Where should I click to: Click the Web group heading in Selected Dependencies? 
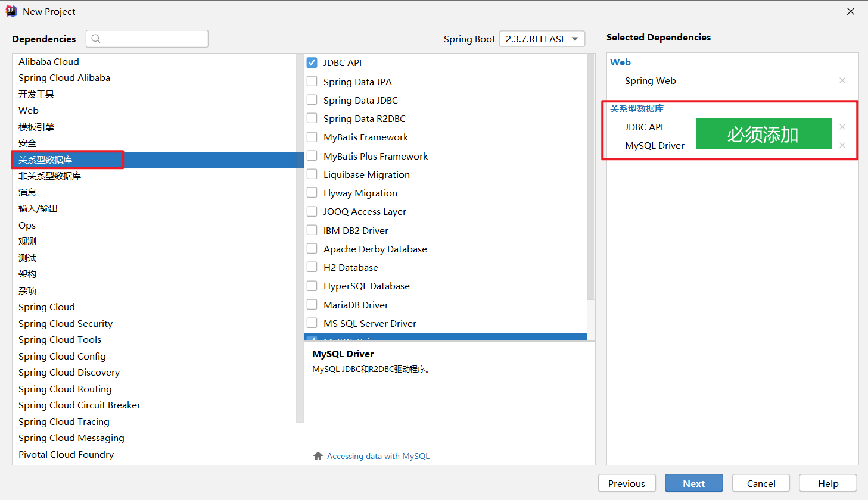[620, 62]
